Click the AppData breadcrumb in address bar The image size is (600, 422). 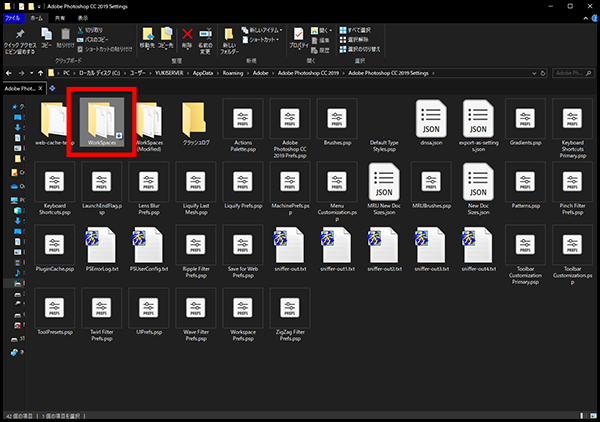204,74
